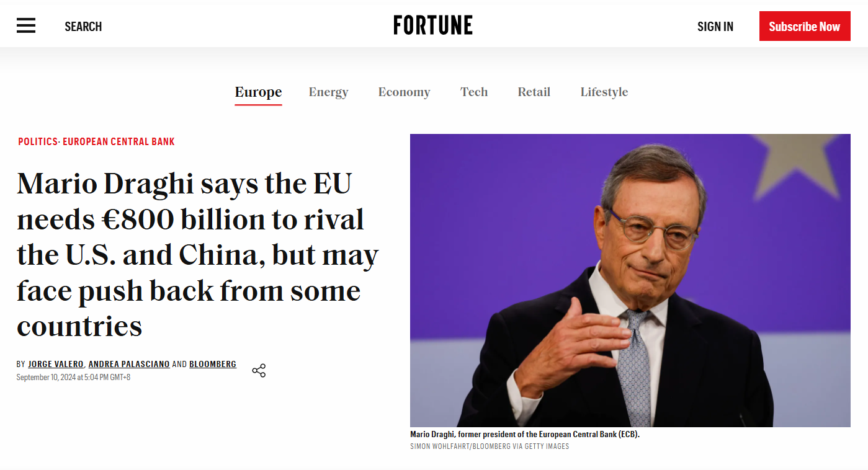Click the share article icon
Screen dimensions: 868x470
259,371
